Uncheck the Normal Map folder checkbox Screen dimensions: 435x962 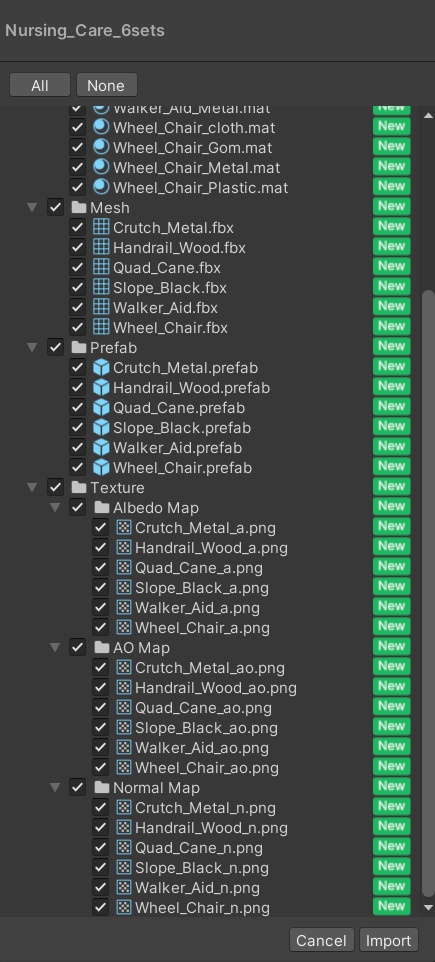77,787
